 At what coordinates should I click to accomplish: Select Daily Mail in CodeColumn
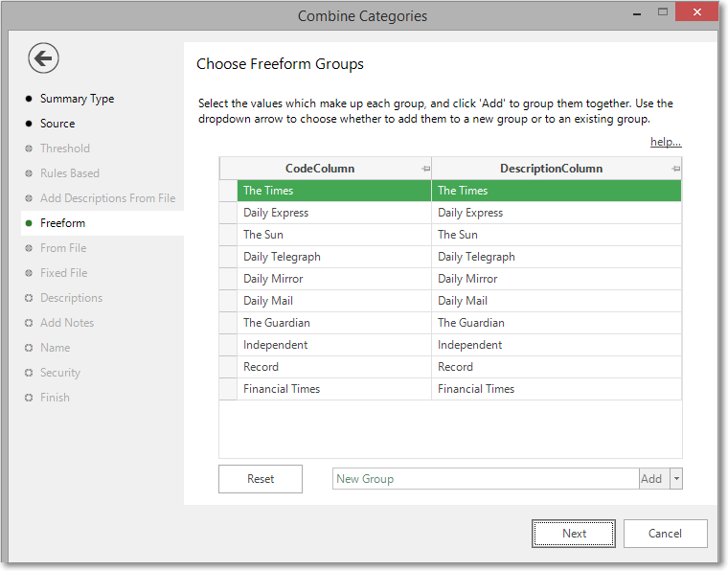pos(334,301)
